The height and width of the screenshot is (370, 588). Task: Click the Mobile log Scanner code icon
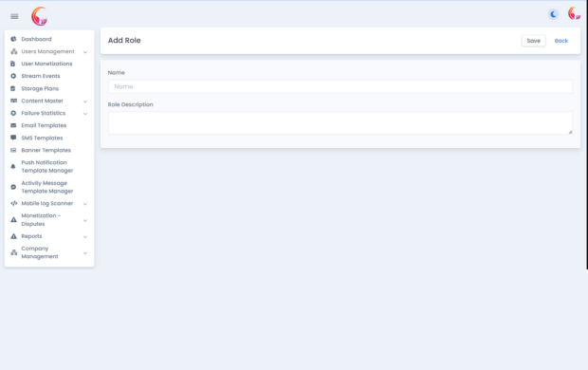point(13,203)
